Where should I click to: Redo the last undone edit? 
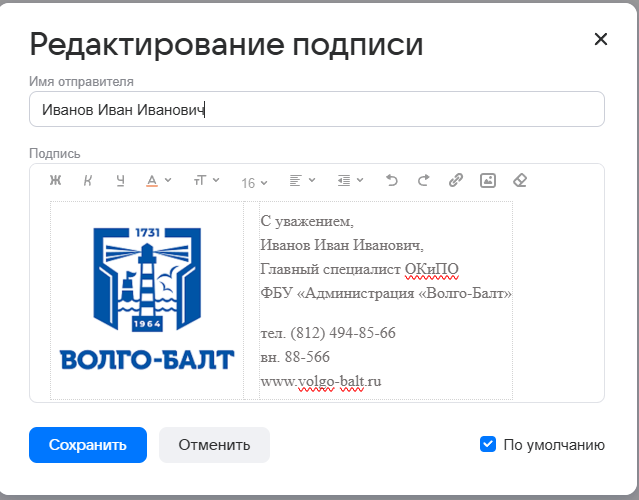coord(423,181)
